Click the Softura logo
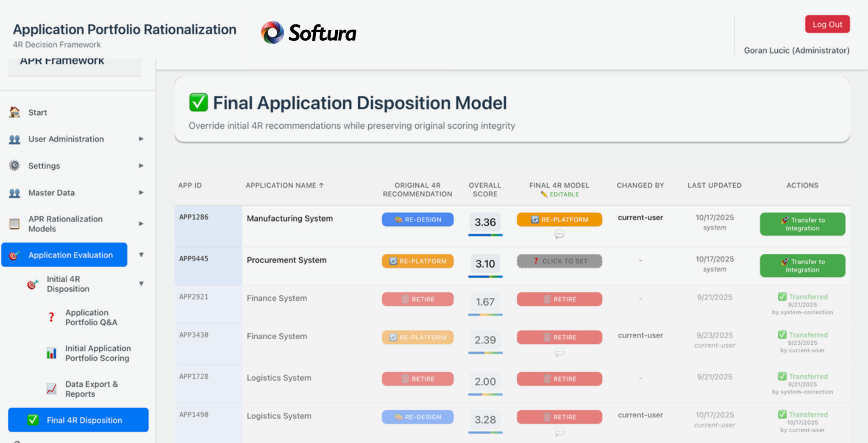The height and width of the screenshot is (443, 868). pyautogui.click(x=309, y=33)
